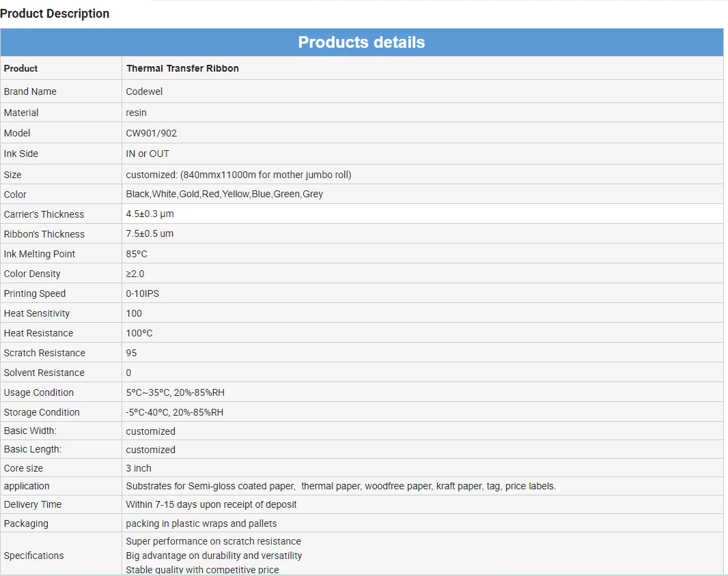Click the IN or OUT ink side value
Viewport: 728px width, 576px height.
click(x=148, y=154)
